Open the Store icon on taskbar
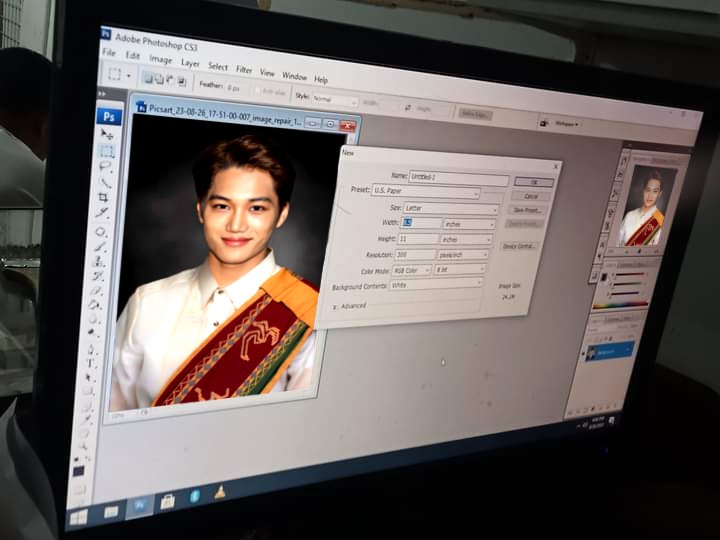The height and width of the screenshot is (540, 720). (x=168, y=501)
